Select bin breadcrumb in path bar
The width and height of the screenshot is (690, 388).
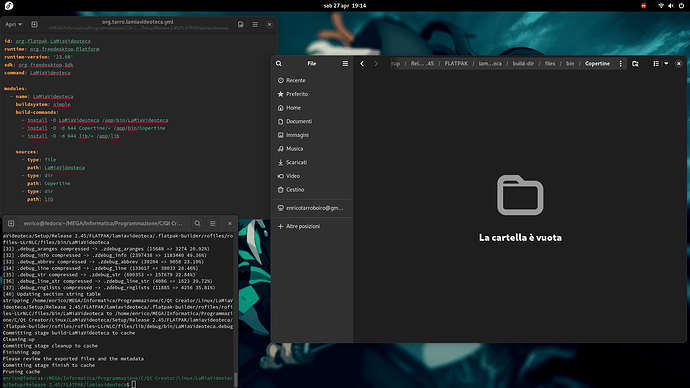570,63
